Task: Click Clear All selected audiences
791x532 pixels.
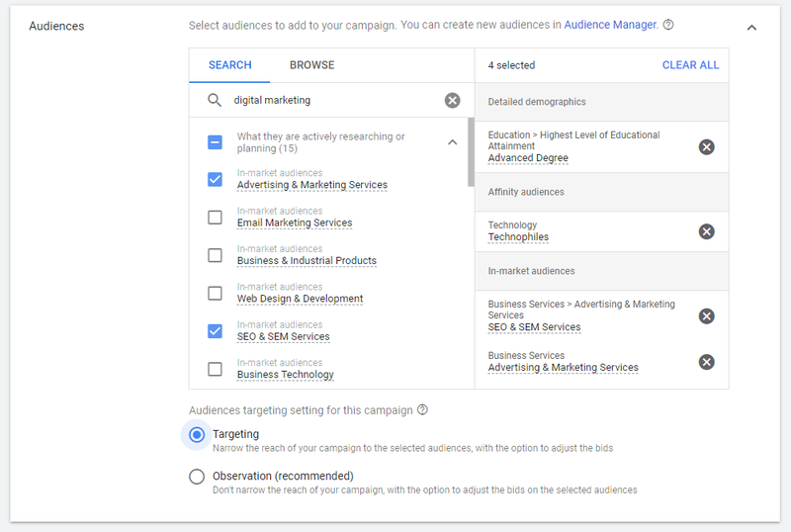Action: pyautogui.click(x=690, y=65)
